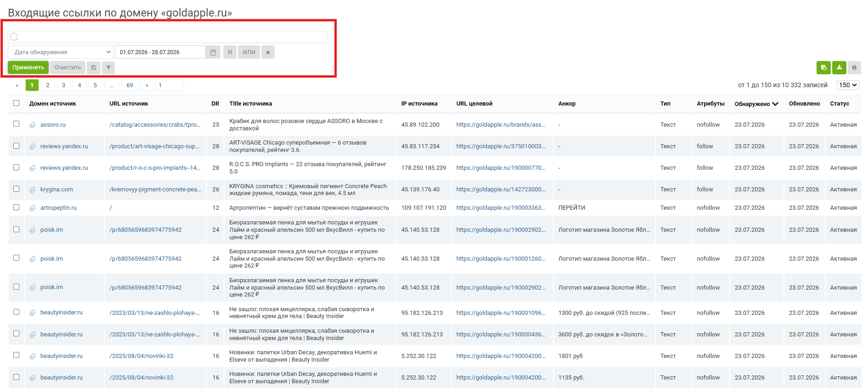This screenshot has width=868, height=391.
Task: Open the /catalog/accessories/crabs source URL link
Action: click(155, 125)
